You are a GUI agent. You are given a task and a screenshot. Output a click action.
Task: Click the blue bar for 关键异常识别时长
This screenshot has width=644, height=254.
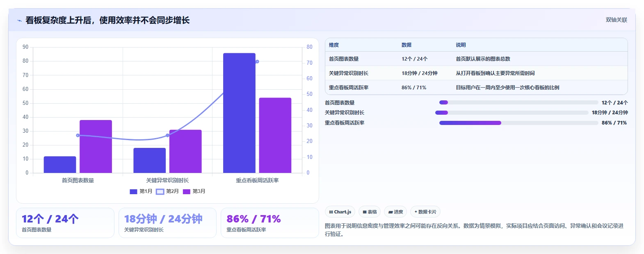(x=149, y=160)
